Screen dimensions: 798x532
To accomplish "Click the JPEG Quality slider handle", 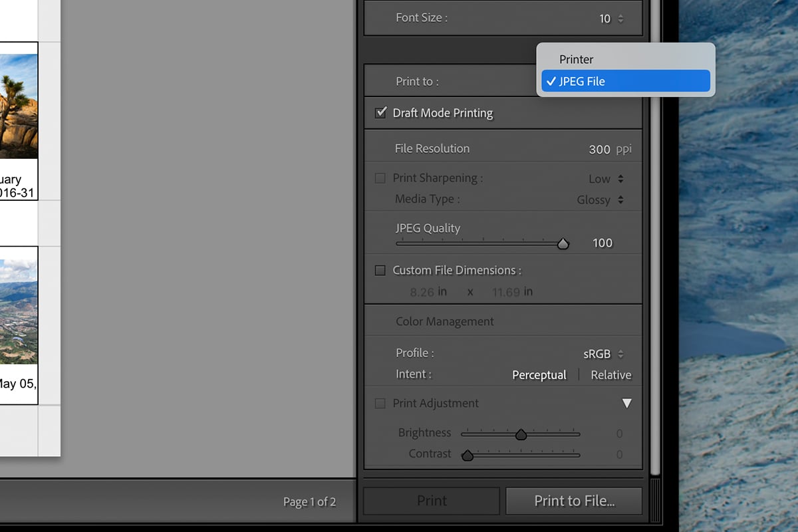I will 563,243.
